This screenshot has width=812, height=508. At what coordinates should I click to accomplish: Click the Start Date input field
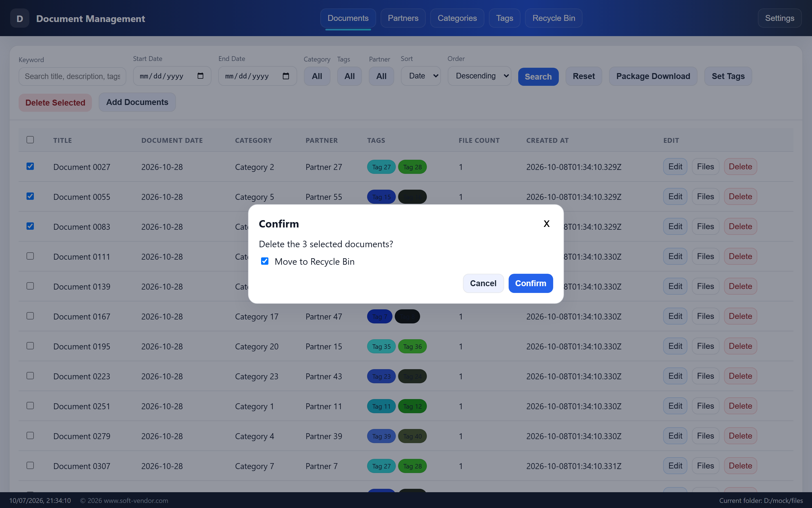pyautogui.click(x=172, y=76)
